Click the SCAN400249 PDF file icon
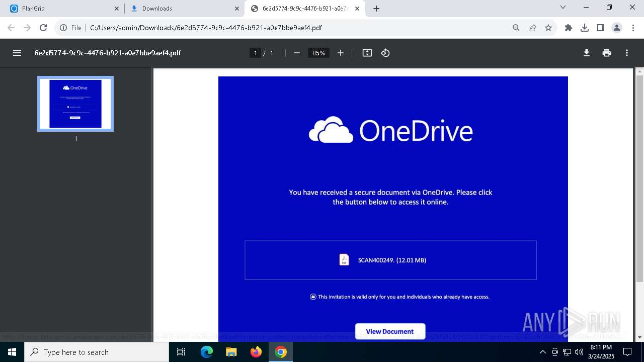The image size is (644, 362). 344,259
